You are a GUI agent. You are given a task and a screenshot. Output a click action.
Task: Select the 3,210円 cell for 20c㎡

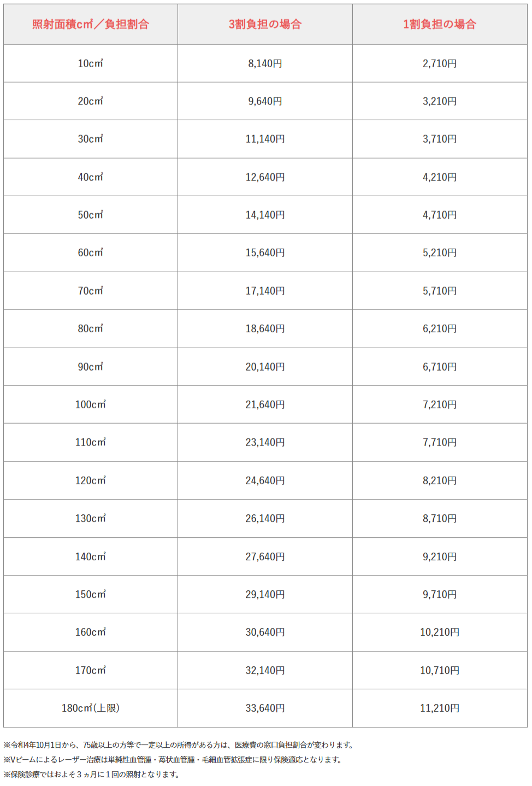(440, 101)
